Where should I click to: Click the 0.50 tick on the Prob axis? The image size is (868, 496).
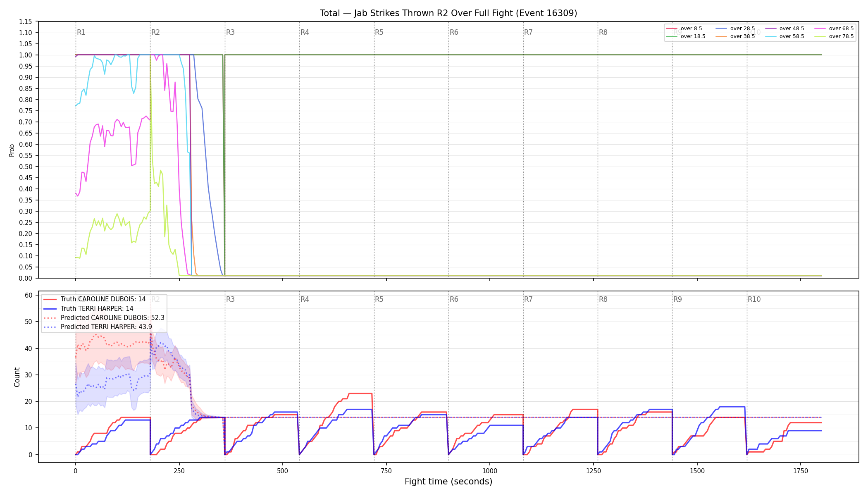pos(26,167)
